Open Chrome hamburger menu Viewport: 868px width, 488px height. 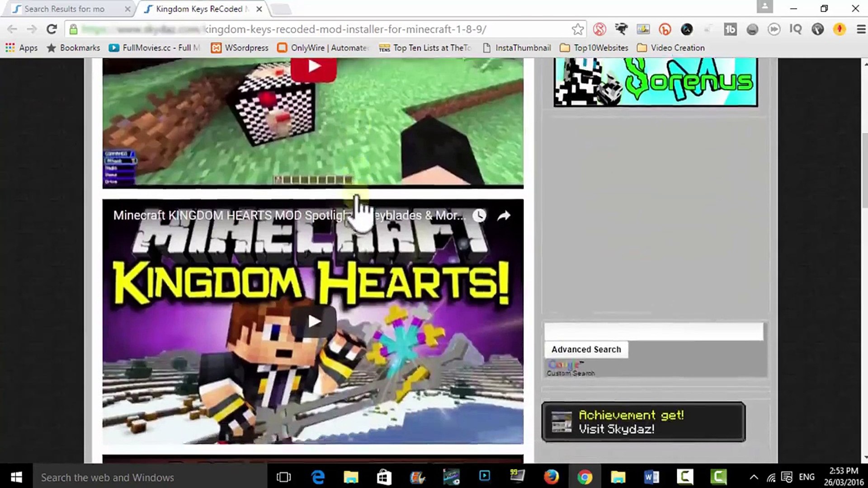point(861,29)
